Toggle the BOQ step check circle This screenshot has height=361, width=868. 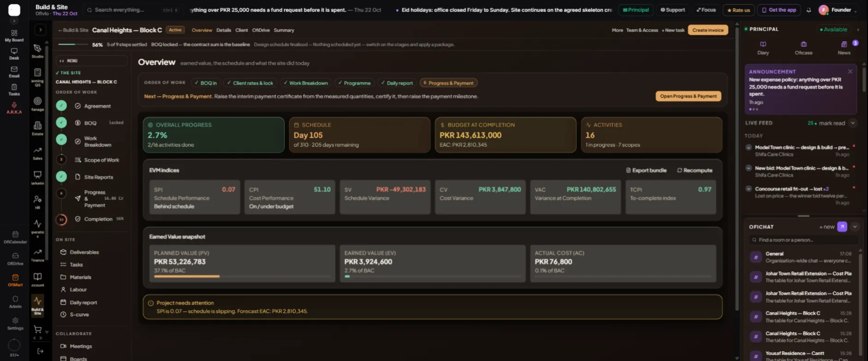pyautogui.click(x=61, y=123)
